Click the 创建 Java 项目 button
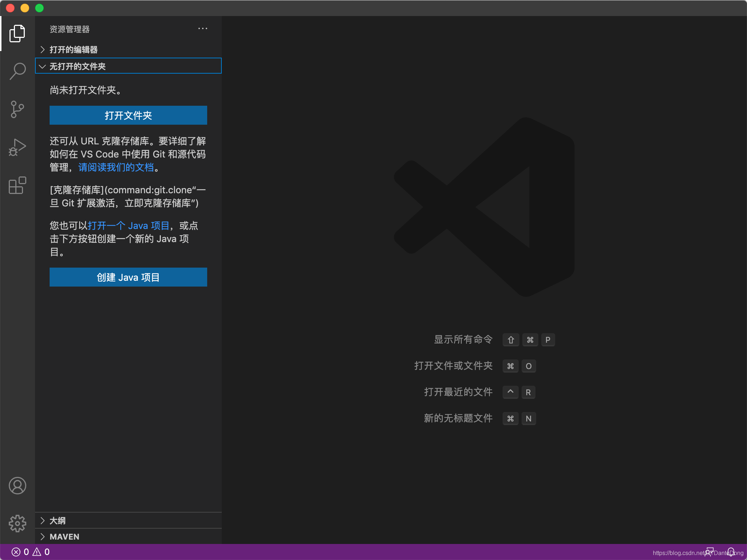747x560 pixels. coord(128,277)
